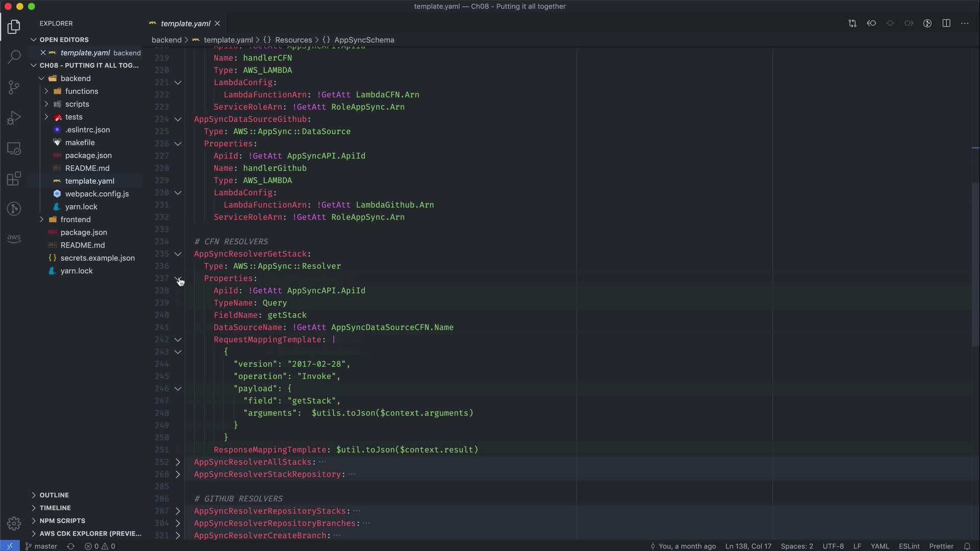980x551 pixels.
Task: Open the Search view in activity bar
Action: (x=14, y=57)
